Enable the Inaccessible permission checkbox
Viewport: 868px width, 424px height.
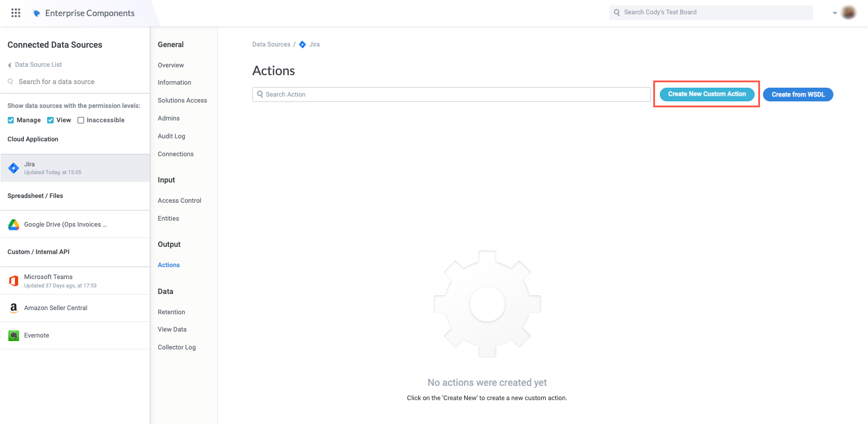point(81,120)
